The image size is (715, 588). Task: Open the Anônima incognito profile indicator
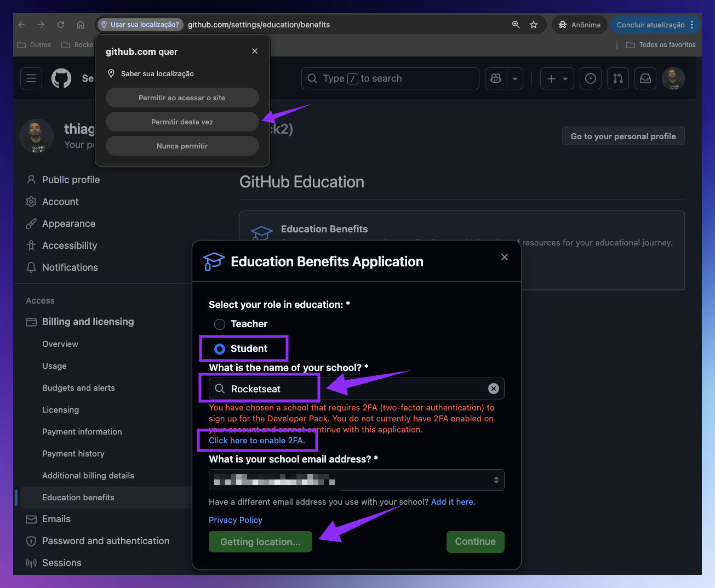click(579, 25)
